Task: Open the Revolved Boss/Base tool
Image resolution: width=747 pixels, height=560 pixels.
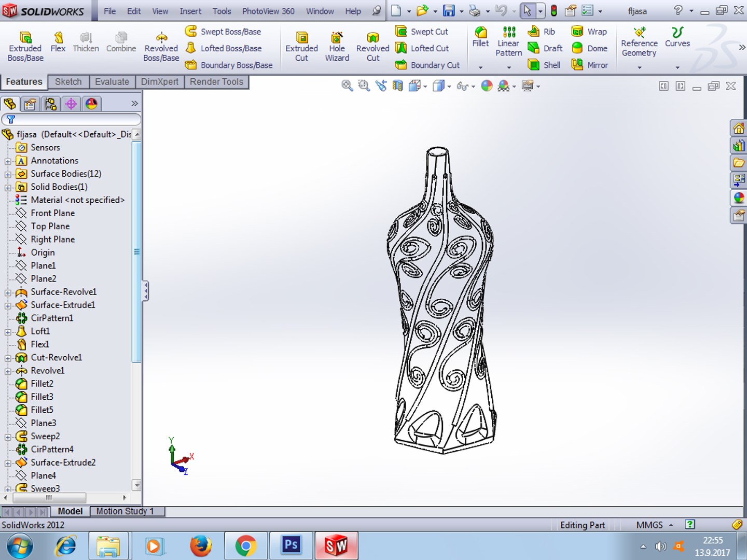Action: (x=161, y=46)
